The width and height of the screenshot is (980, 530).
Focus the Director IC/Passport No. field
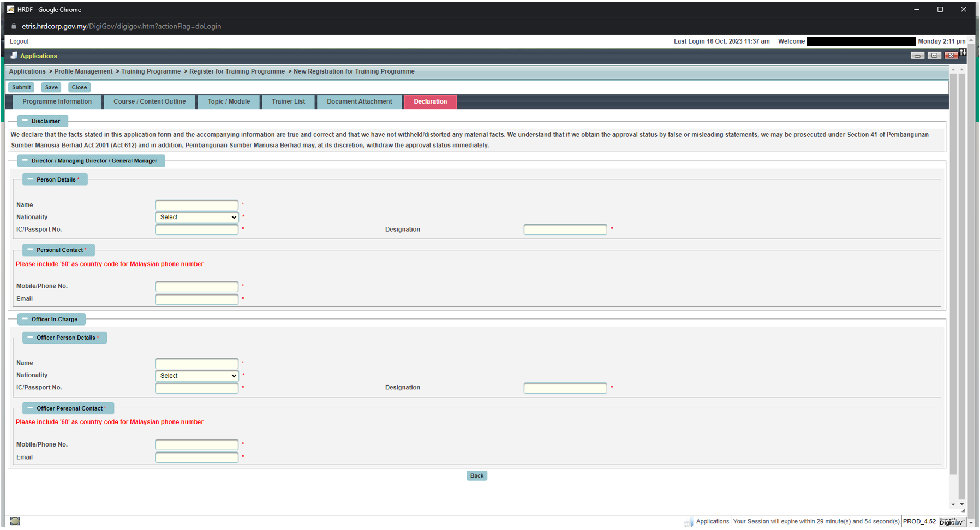197,230
